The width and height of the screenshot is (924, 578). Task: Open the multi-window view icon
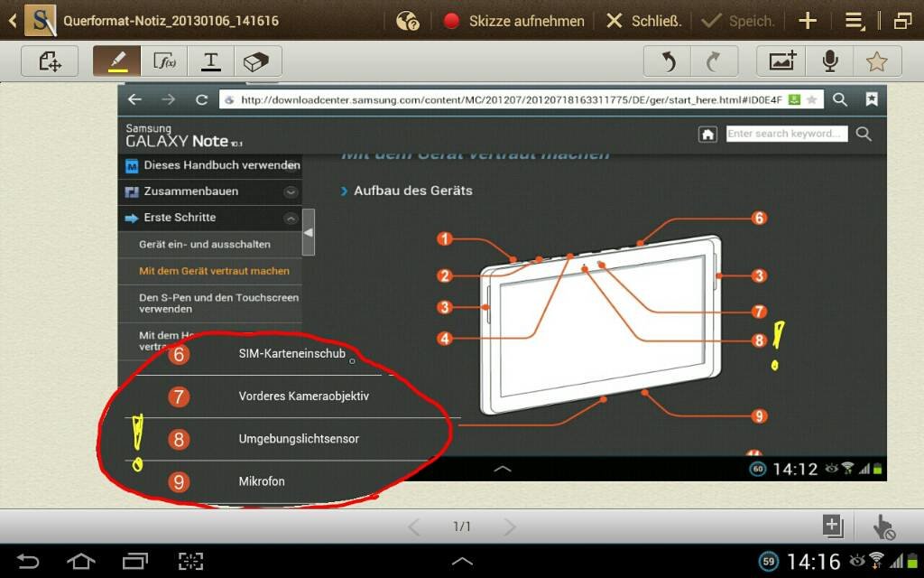click(x=902, y=22)
